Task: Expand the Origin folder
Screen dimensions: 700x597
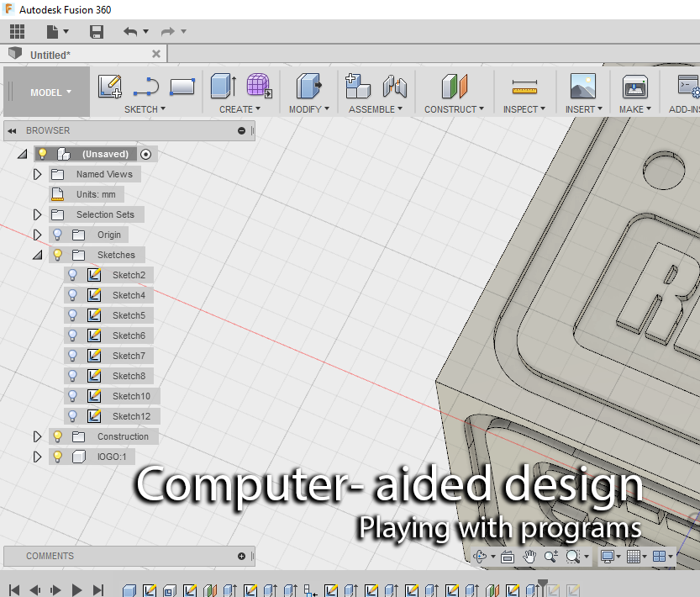Action: click(38, 235)
